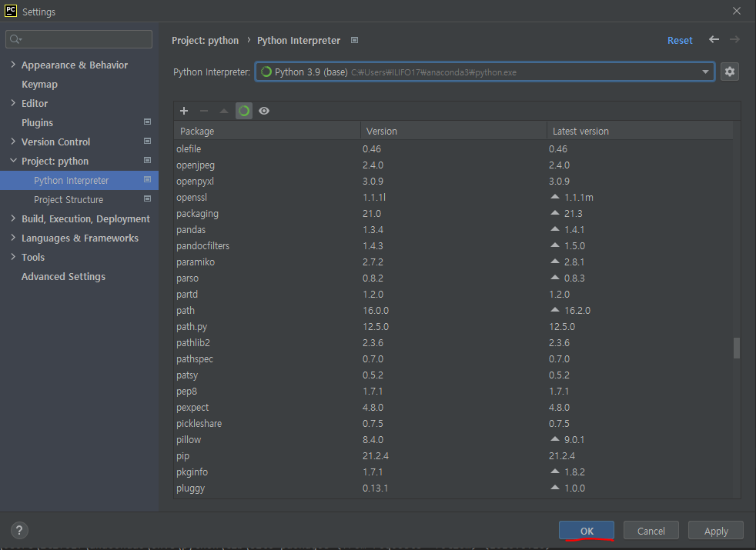
Task: Click project-level icon beside Version Control
Action: 148,141
